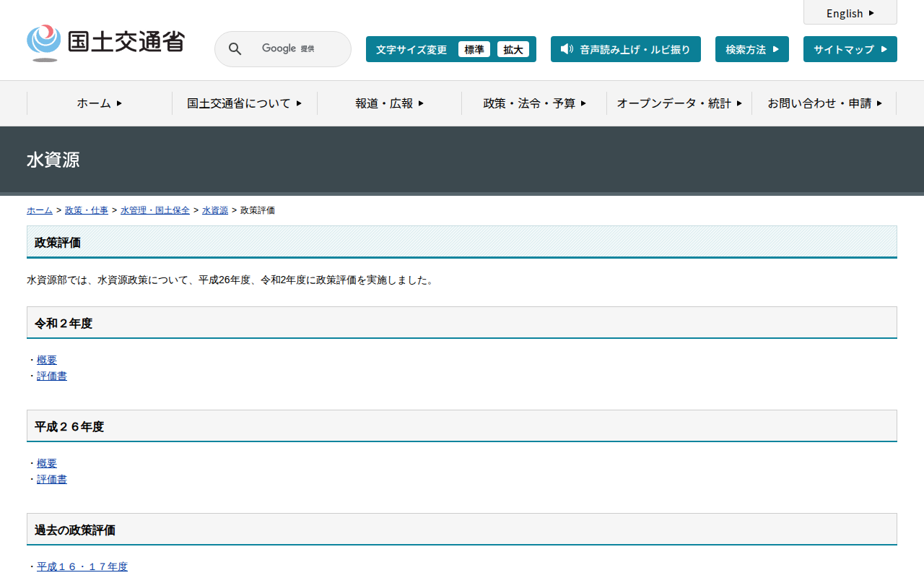The image size is (924, 578).
Task: Click the Ministry of Land logo
Action: coord(105,43)
